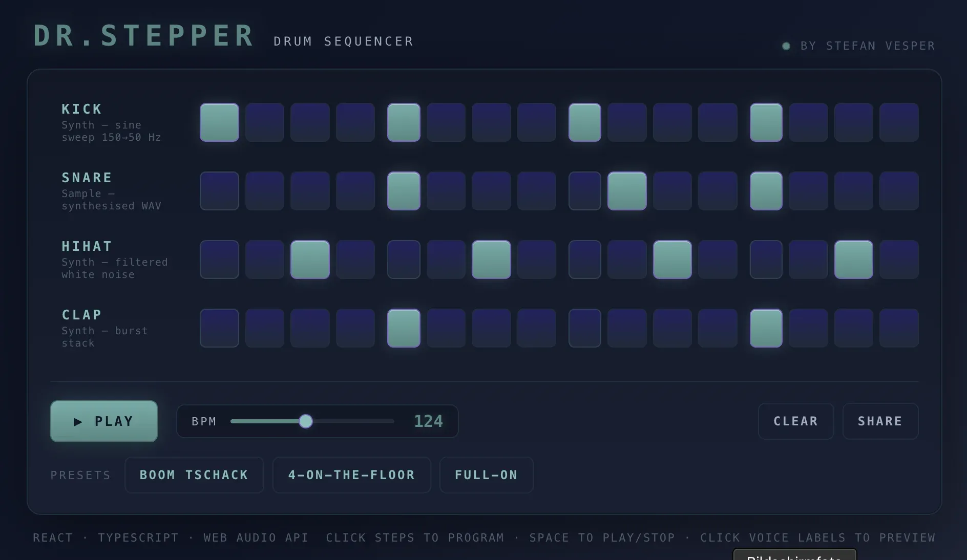Turn off active Hihat step 3
Viewport: 967px width, 560px height.
click(x=310, y=260)
